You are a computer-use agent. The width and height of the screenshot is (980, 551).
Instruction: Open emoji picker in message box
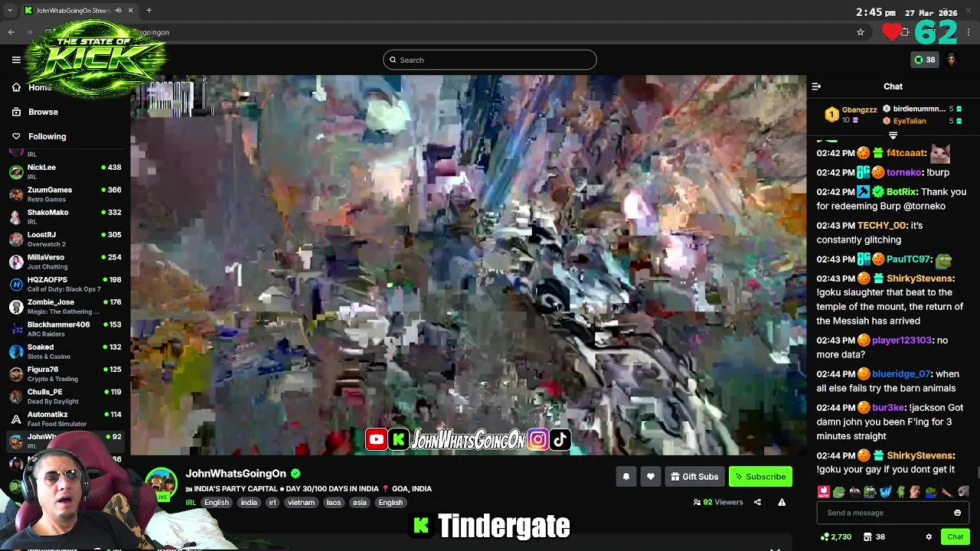[x=957, y=513]
